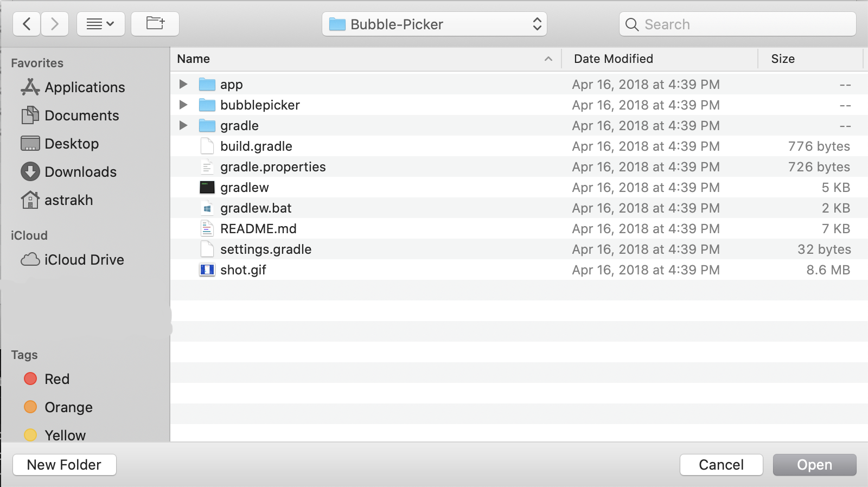Select the Red tag
The width and height of the screenshot is (868, 487).
click(x=56, y=379)
